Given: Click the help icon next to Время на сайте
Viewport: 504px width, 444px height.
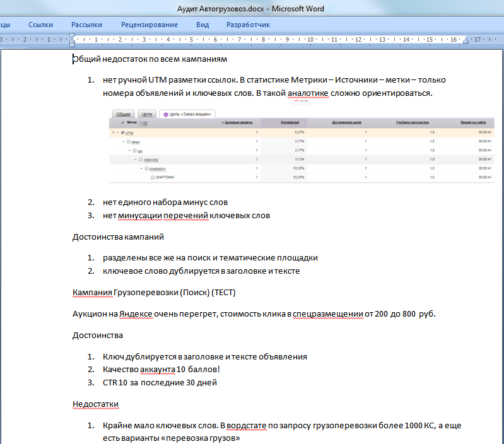Looking at the screenshot, I should tap(489, 122).
